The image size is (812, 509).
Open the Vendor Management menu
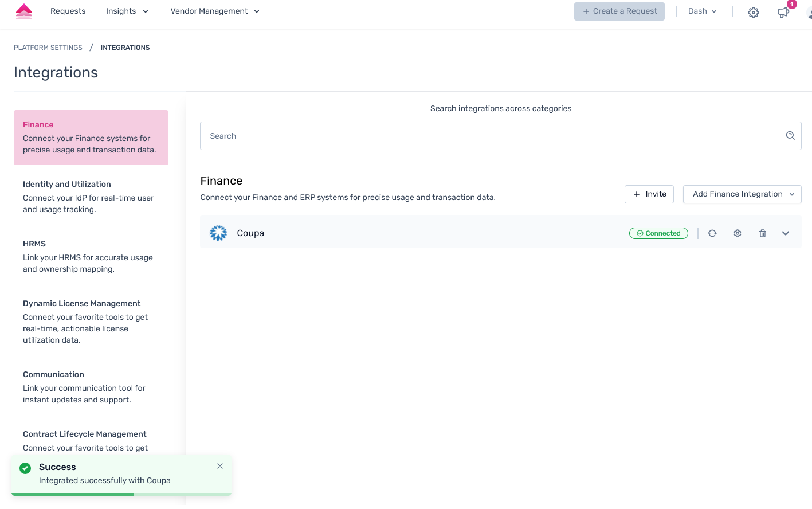pyautogui.click(x=215, y=11)
